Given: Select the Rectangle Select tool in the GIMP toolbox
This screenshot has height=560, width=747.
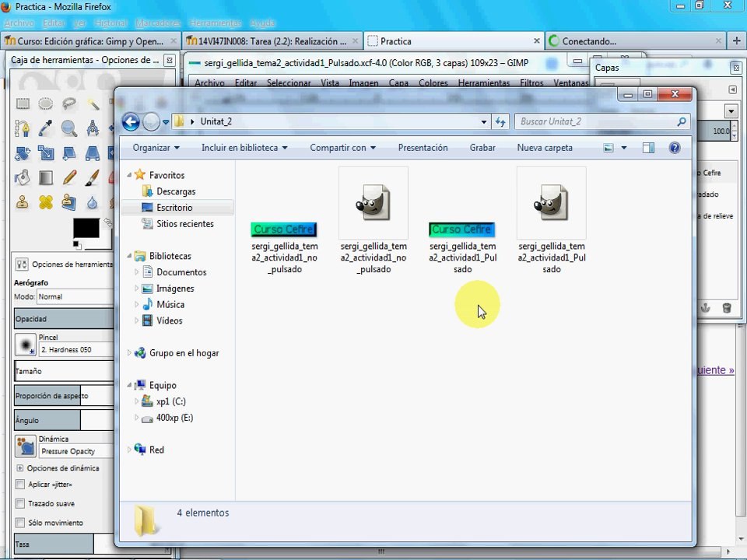Looking at the screenshot, I should coord(23,103).
